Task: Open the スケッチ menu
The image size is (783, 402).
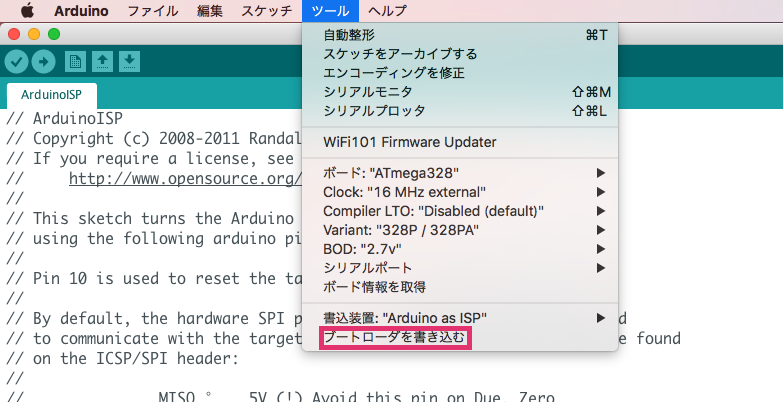Action: (x=267, y=11)
